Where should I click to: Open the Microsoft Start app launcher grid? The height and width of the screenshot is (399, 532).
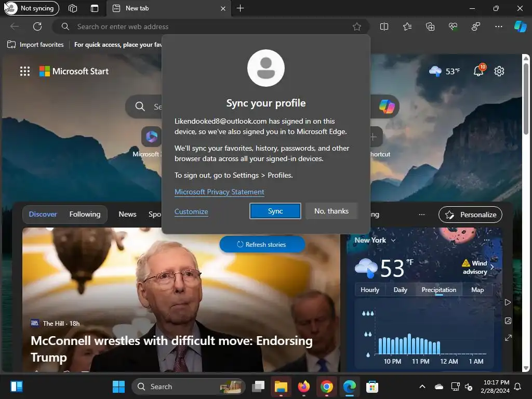pos(25,71)
